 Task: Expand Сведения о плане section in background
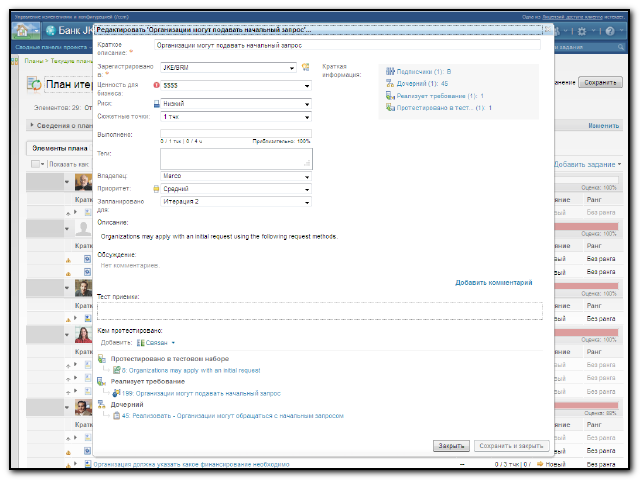(x=32, y=125)
